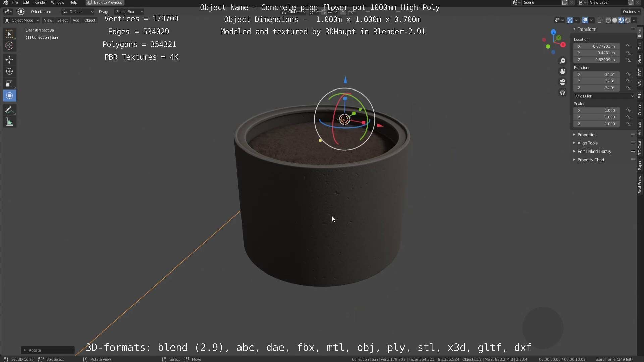Toggle lock on Location Y
Image resolution: width=644 pixels, height=362 pixels.
(629, 53)
